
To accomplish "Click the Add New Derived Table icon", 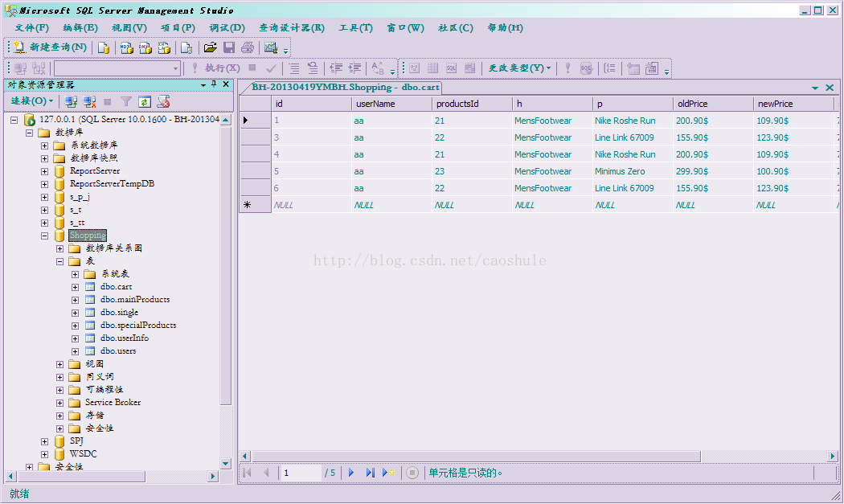I will click(x=652, y=68).
